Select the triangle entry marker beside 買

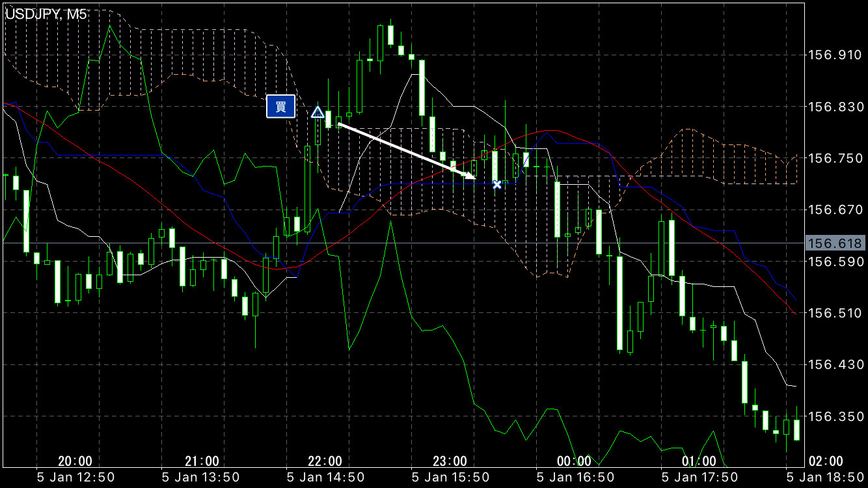(318, 113)
